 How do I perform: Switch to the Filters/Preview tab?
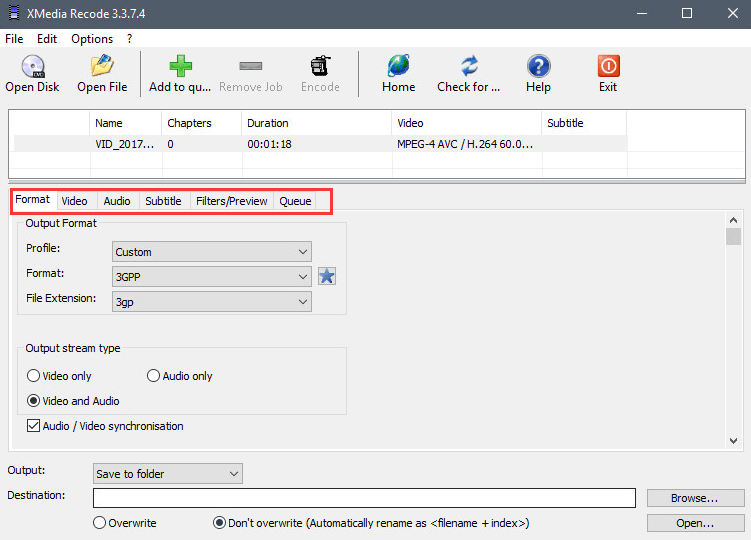point(232,201)
